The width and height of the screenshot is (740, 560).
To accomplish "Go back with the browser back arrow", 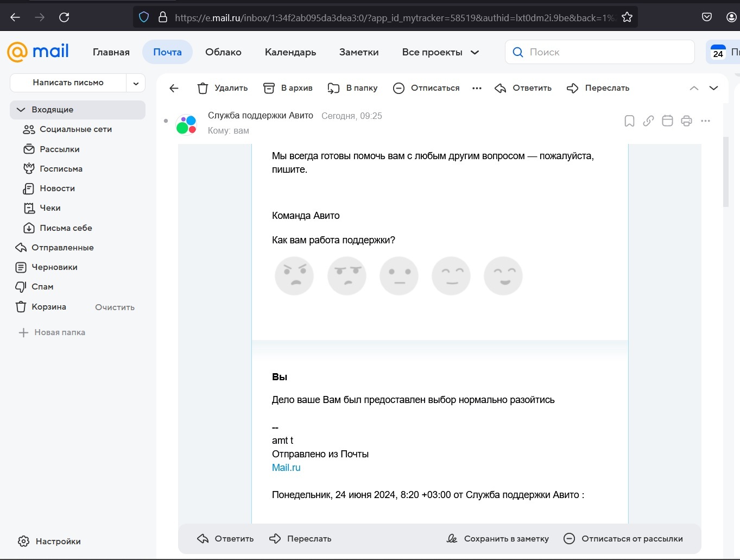I will [x=15, y=17].
